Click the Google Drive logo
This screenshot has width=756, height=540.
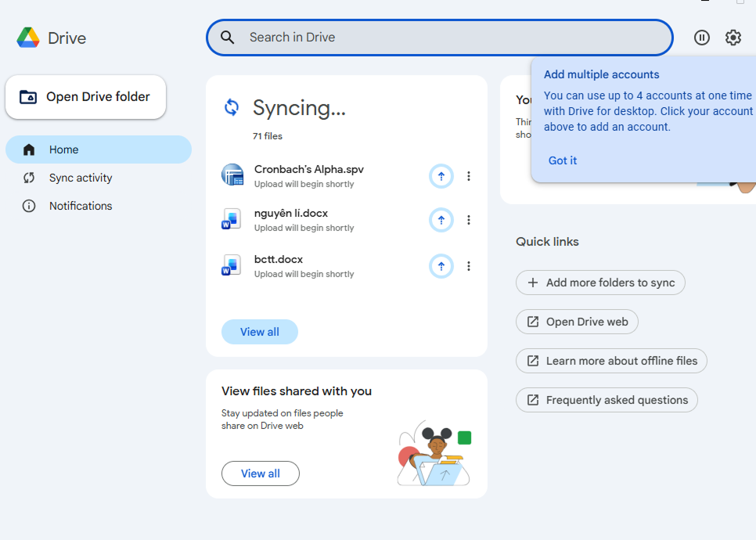(29, 38)
